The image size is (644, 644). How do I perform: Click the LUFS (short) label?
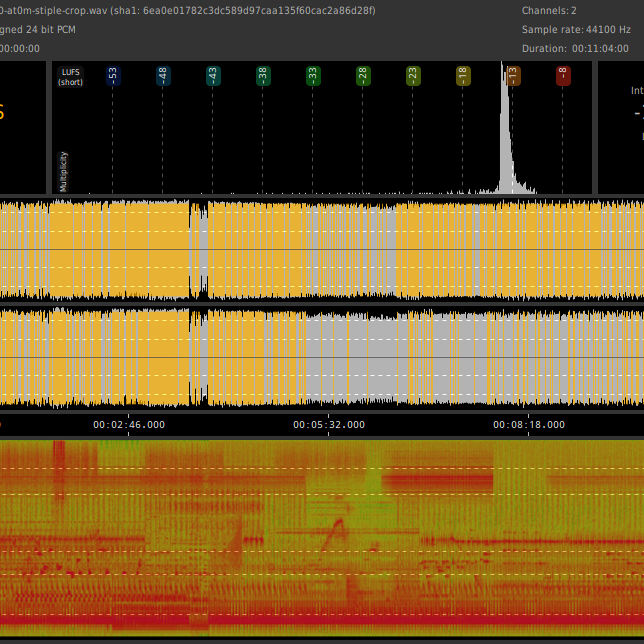coord(70,77)
